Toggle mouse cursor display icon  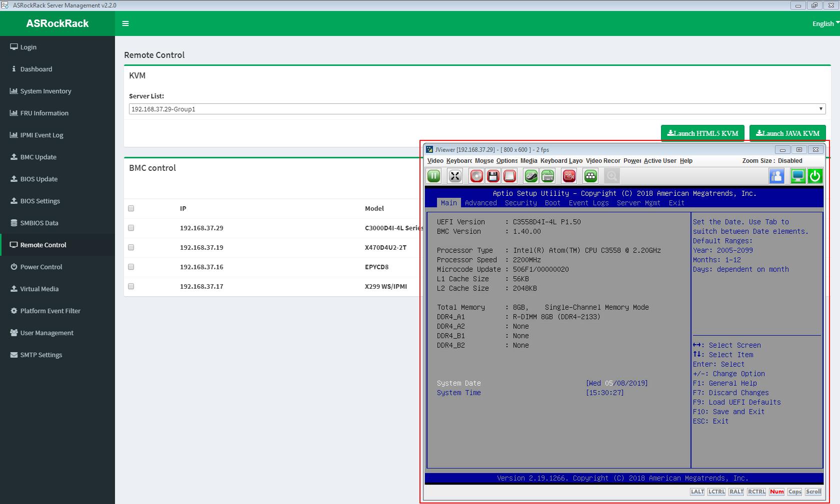click(531, 176)
